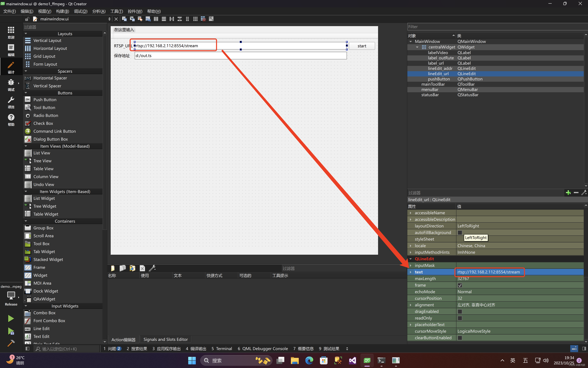This screenshot has width=588, height=368.
Task: Select Edit Buddies mode icon
Action: 140,19
